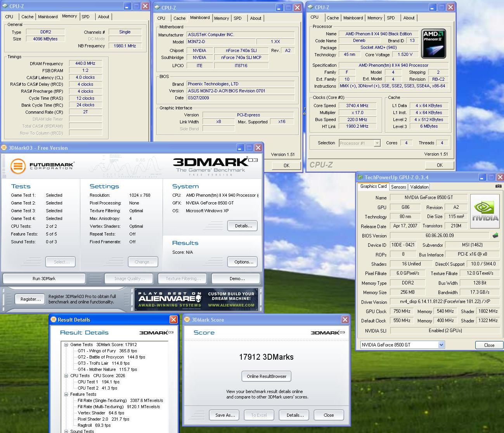This screenshot has width=504, height=433.
Task: Switch to Validation tab in GPU-Z
Action: click(x=419, y=187)
